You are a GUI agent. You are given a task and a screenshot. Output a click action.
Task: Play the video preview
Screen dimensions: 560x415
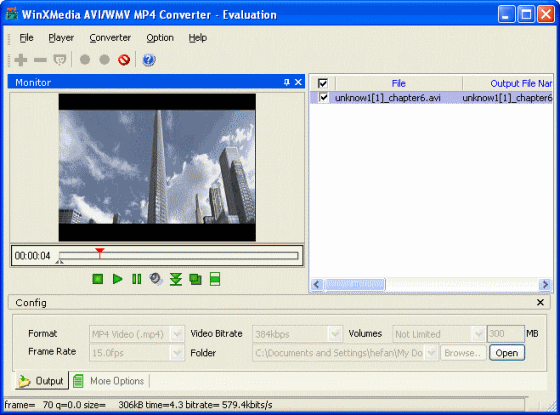[x=117, y=279]
